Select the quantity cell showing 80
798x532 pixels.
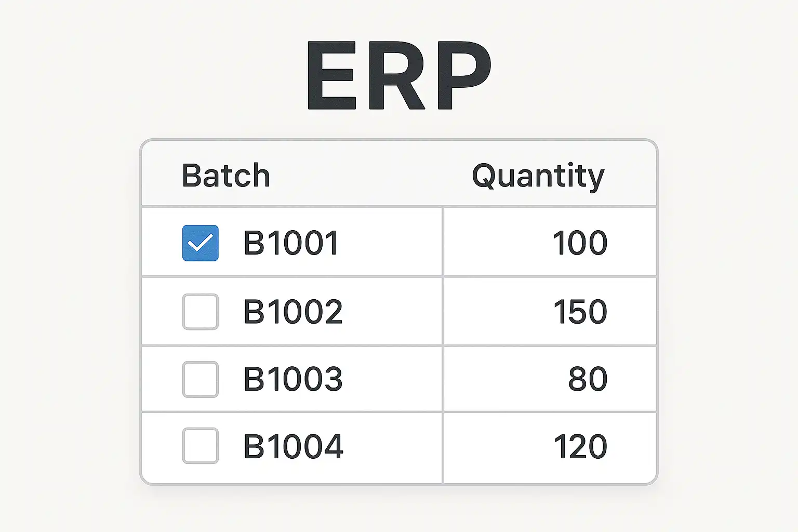click(x=588, y=379)
